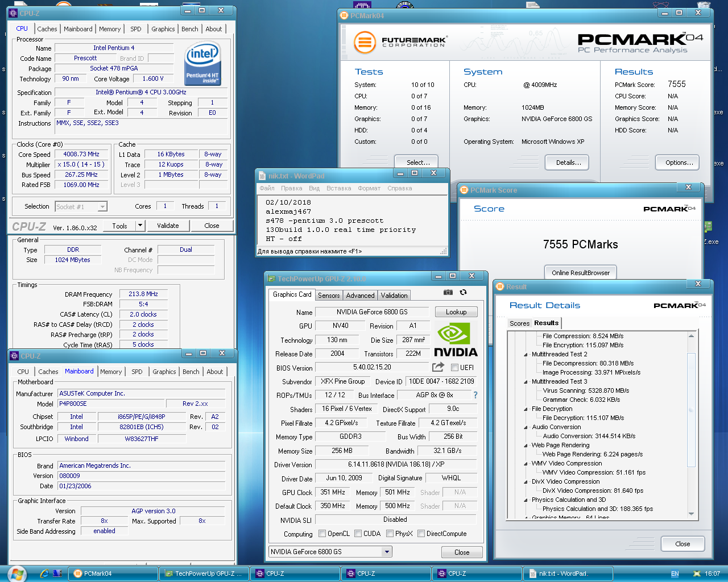Click the GPU-Z title bar icon

pos(272,278)
